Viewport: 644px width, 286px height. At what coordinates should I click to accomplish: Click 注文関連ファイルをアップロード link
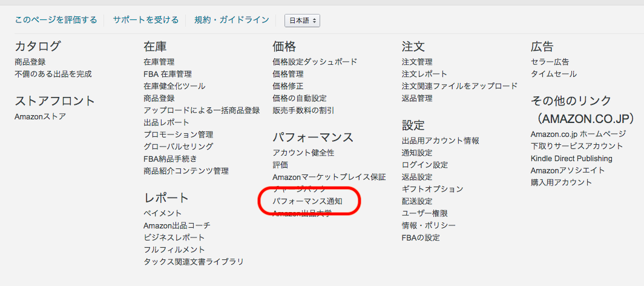(x=459, y=86)
